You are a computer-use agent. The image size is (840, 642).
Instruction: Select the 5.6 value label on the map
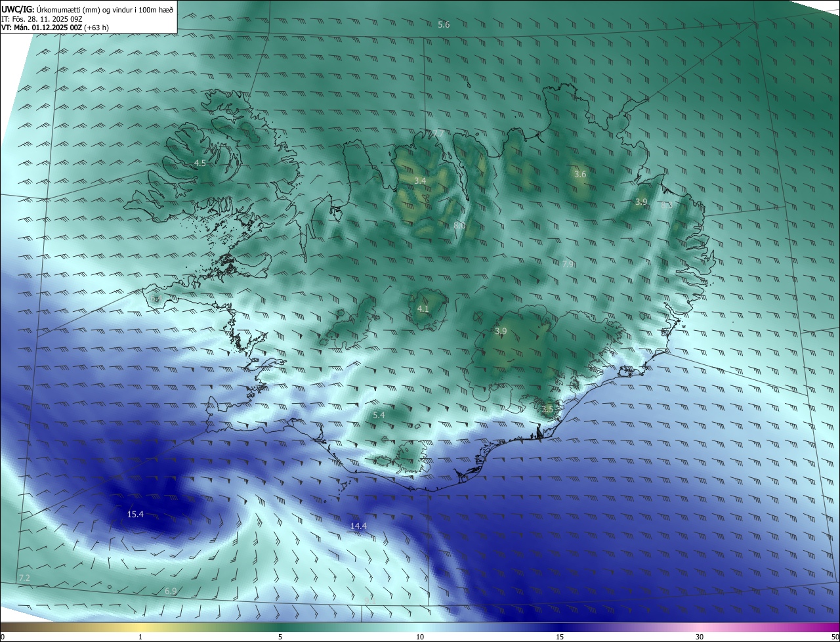coord(444,24)
